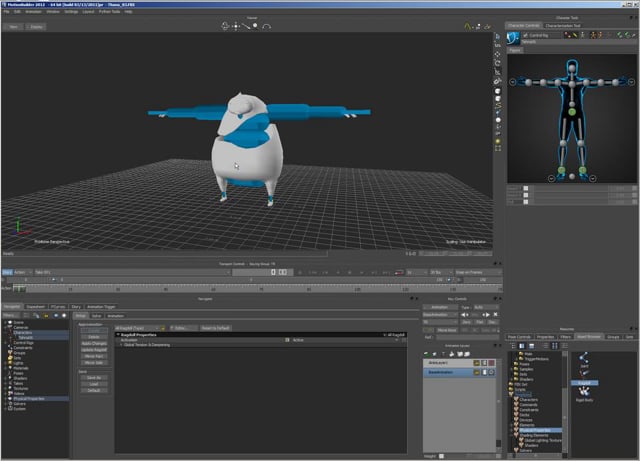Open the All Ragdoll type dropdown
The width and height of the screenshot is (640, 461).
(137, 328)
